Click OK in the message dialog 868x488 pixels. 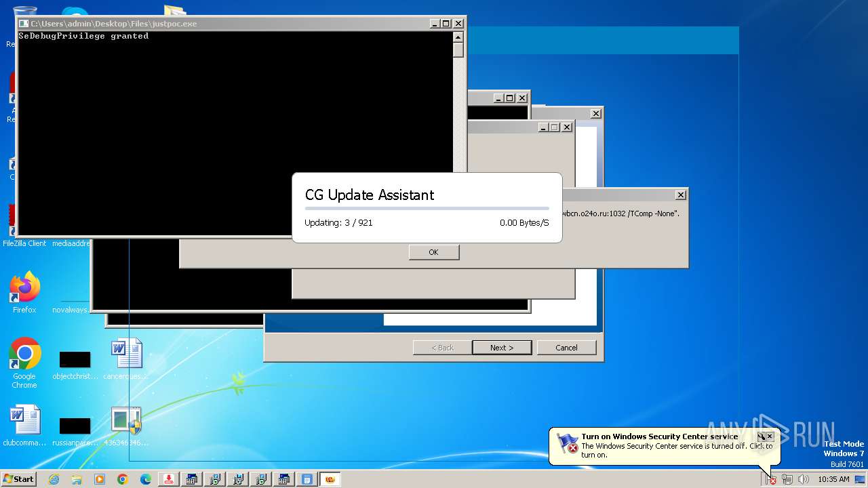[434, 252]
